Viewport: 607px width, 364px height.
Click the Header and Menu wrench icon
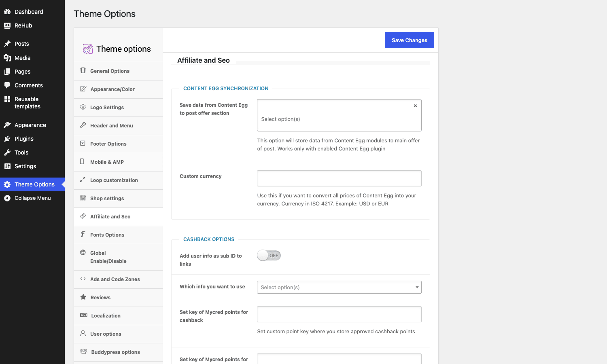(83, 125)
